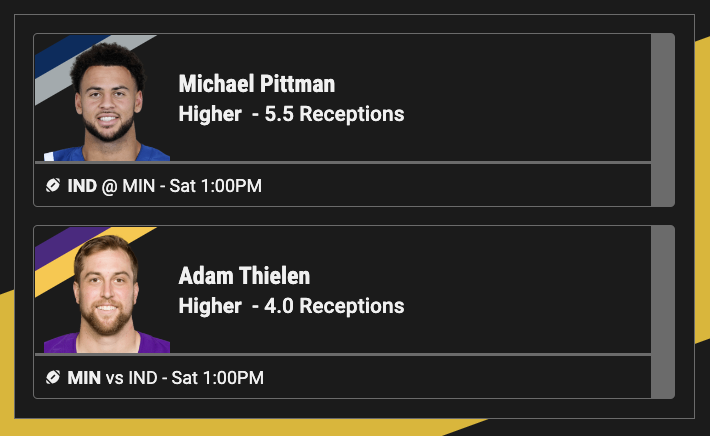This screenshot has height=436, width=710.
Task: Select the Michael Pittman player name
Action: click(x=256, y=84)
